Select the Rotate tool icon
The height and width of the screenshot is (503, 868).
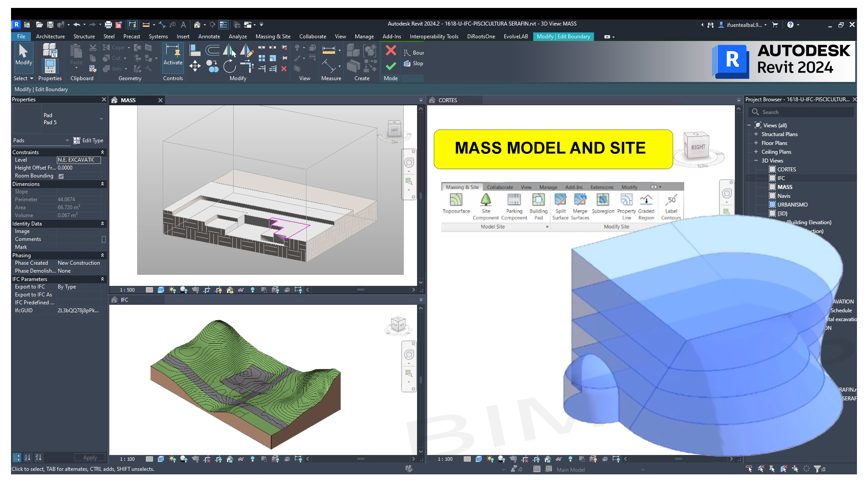[x=229, y=67]
